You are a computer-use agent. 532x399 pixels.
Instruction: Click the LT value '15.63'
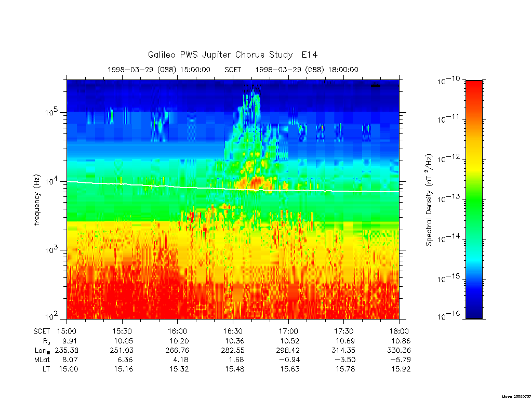tap(290, 369)
